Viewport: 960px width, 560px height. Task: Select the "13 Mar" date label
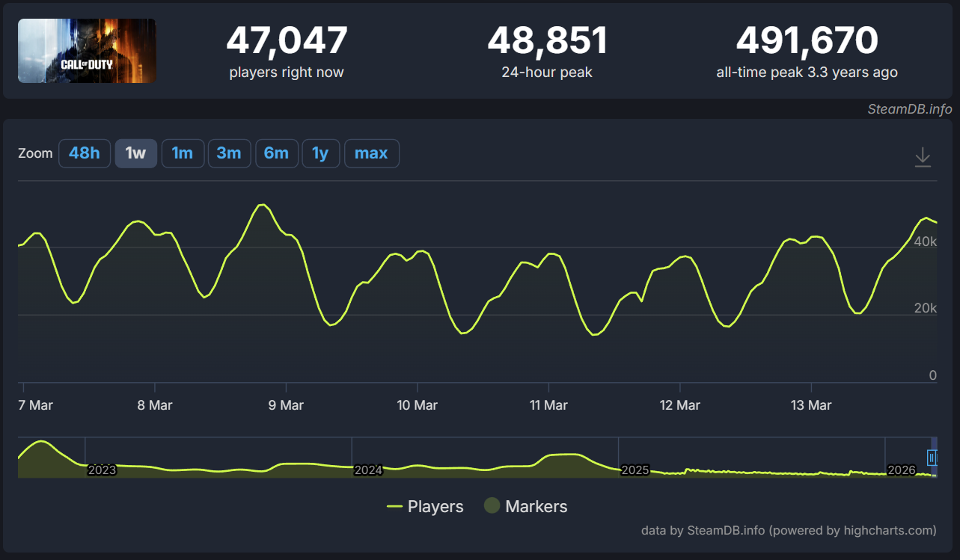[x=811, y=405]
